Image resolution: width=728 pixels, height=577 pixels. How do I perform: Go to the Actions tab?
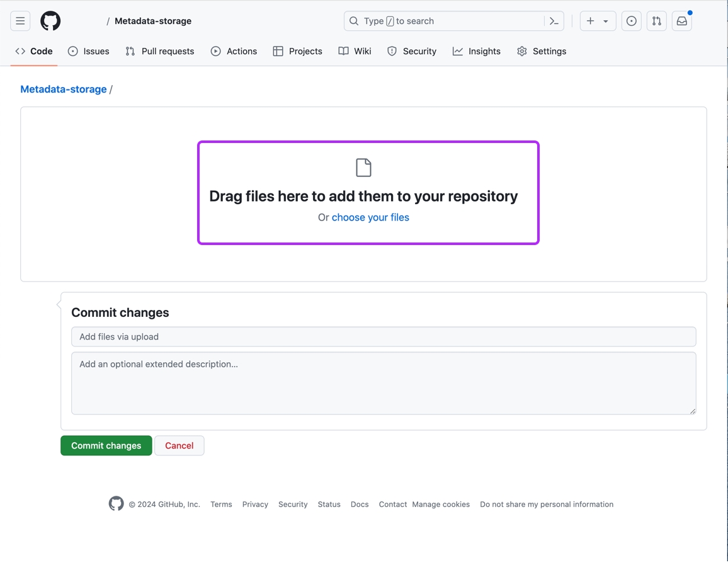point(234,51)
